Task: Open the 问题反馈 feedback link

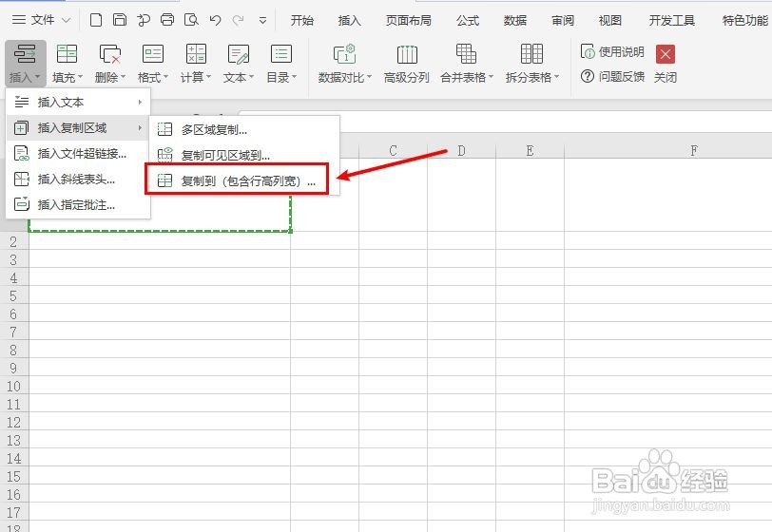Action: click(x=612, y=76)
